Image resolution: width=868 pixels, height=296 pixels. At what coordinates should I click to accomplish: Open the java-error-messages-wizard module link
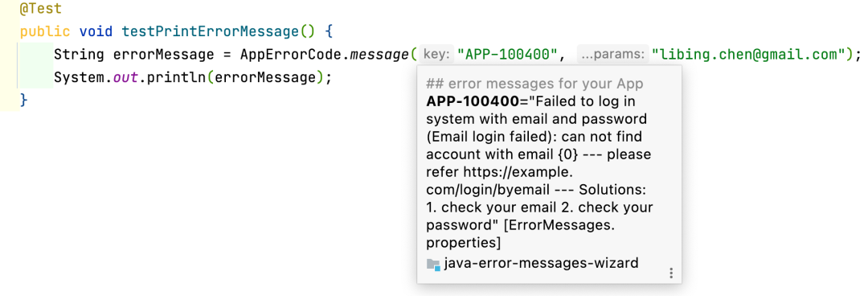tap(541, 263)
